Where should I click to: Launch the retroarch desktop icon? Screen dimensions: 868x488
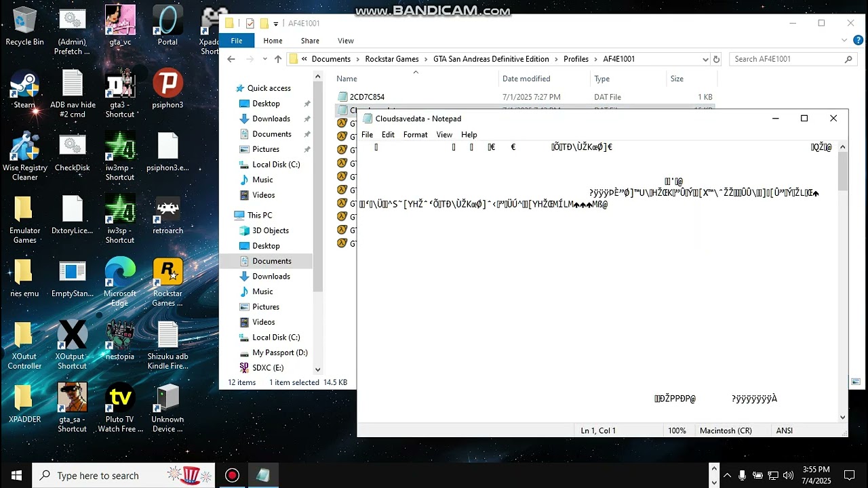(167, 216)
